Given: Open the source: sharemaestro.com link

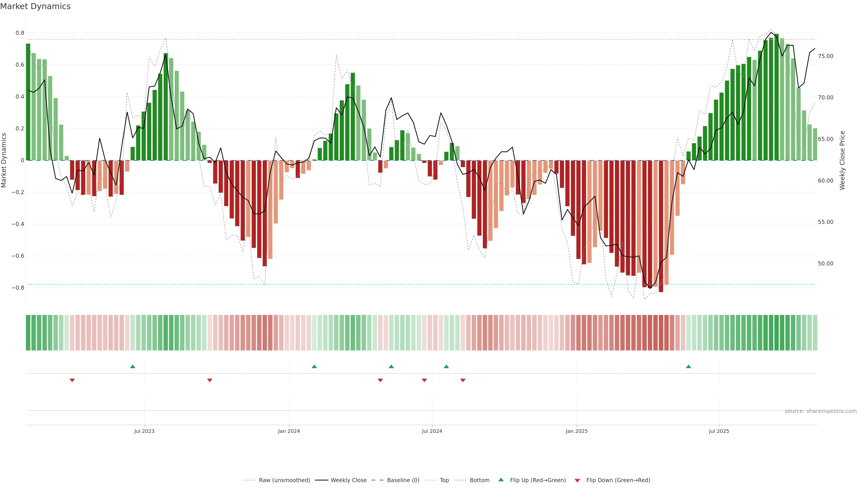Looking at the screenshot, I should click(821, 411).
